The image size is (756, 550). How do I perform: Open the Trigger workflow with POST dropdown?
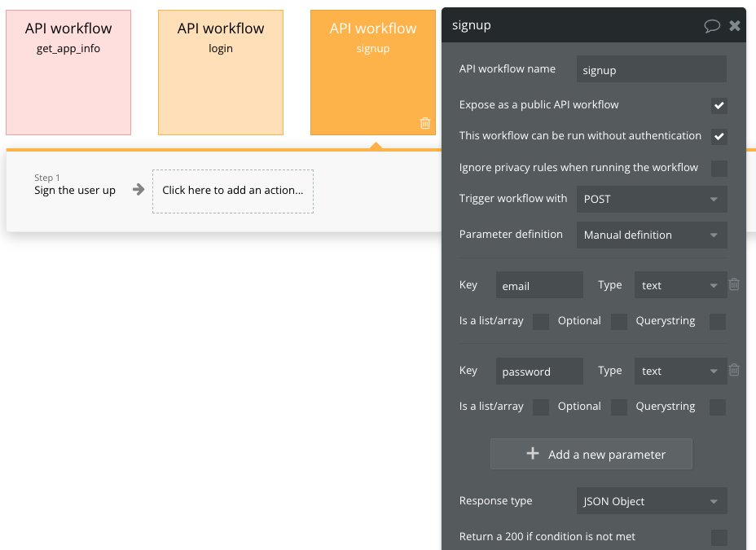(651, 200)
